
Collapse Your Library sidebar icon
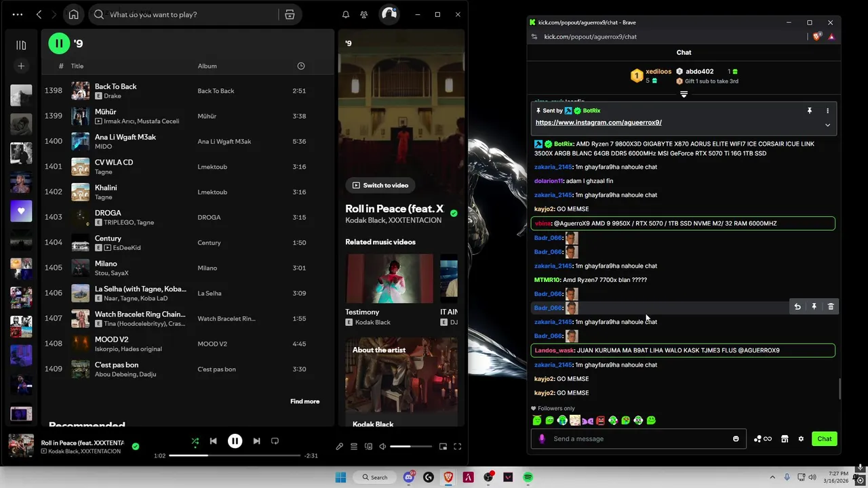21,45
